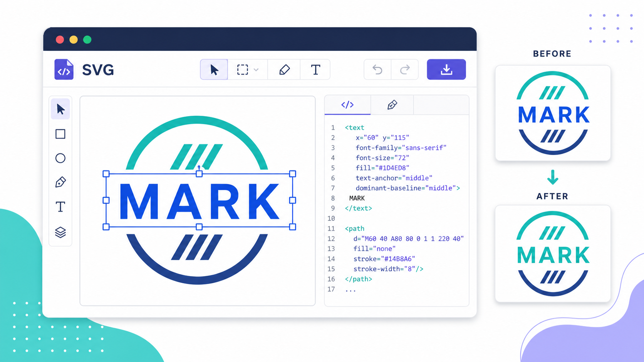Screen dimensions: 644x362
Task: Switch to the code view tab
Action: (347, 105)
